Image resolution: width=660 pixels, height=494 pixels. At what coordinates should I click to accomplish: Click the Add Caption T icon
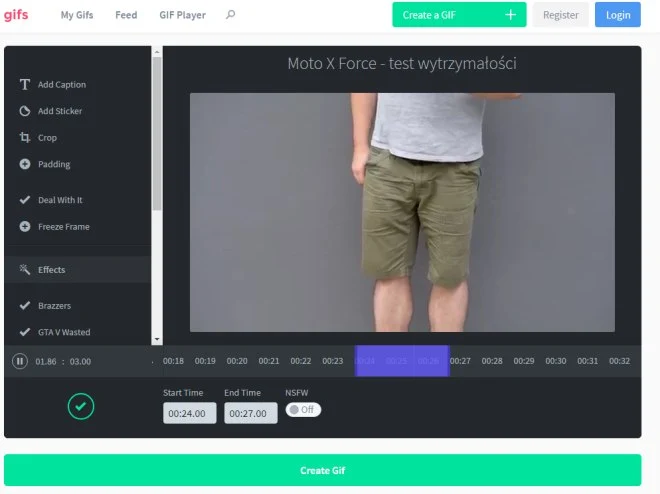25,85
